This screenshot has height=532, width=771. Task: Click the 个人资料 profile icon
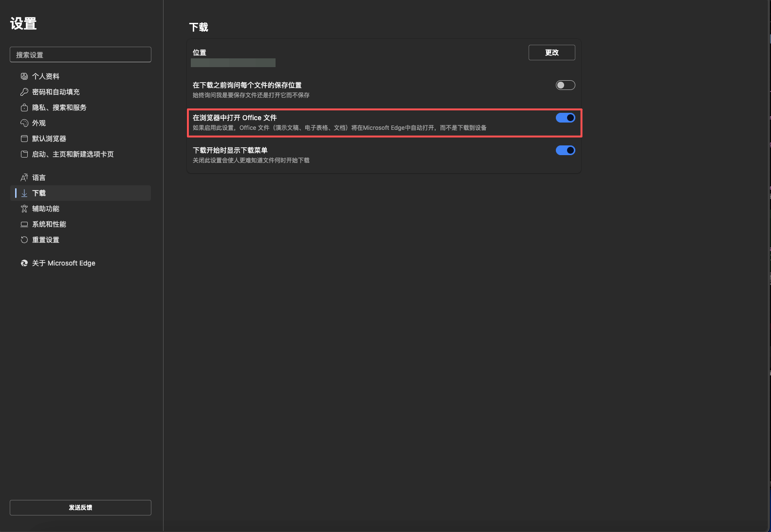(x=24, y=76)
